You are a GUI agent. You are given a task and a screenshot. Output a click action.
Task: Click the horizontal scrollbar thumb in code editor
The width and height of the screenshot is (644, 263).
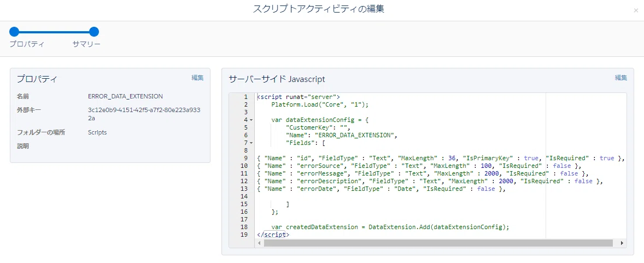coord(438,243)
